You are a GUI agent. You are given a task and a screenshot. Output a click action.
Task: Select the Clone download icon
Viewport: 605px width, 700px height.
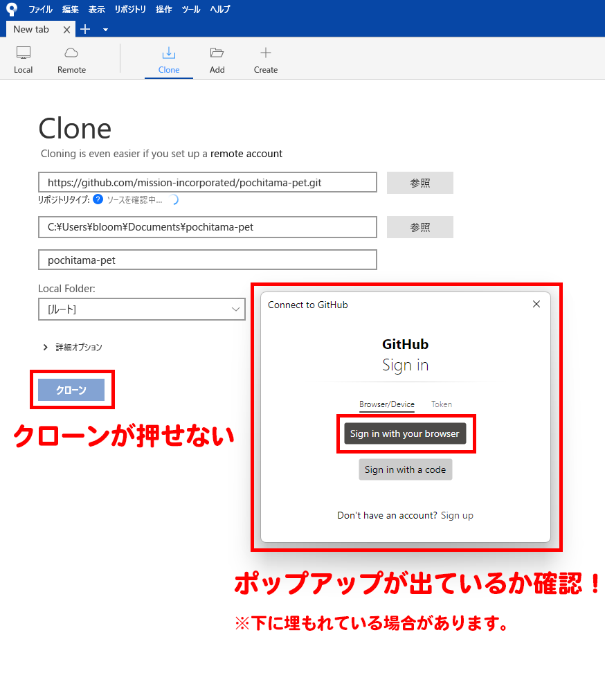pos(168,53)
